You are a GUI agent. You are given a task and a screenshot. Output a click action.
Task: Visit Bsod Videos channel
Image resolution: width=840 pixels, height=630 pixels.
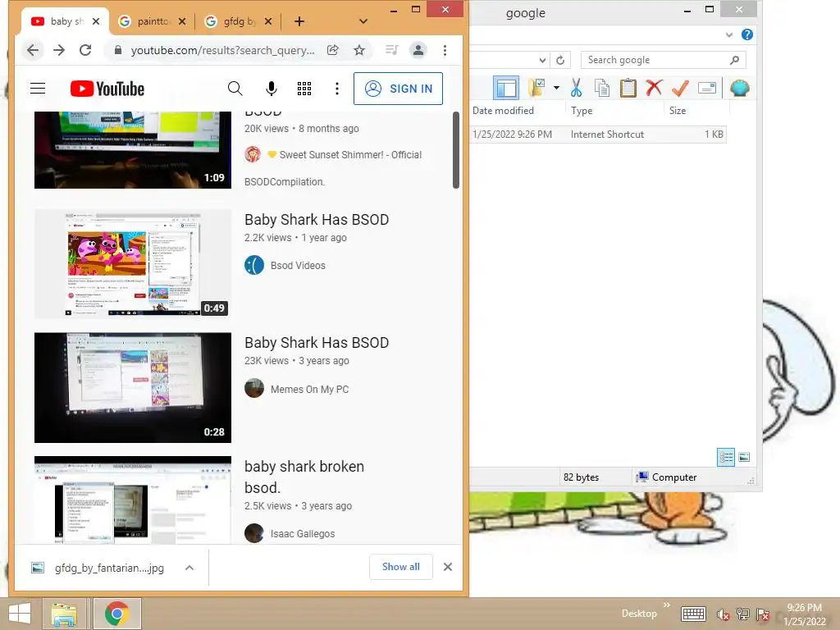[x=298, y=265]
